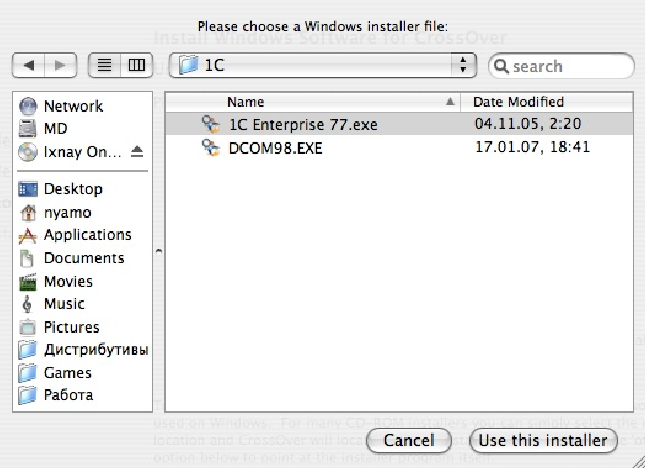The image size is (645, 468).
Task: Click the search field
Action: point(570,66)
